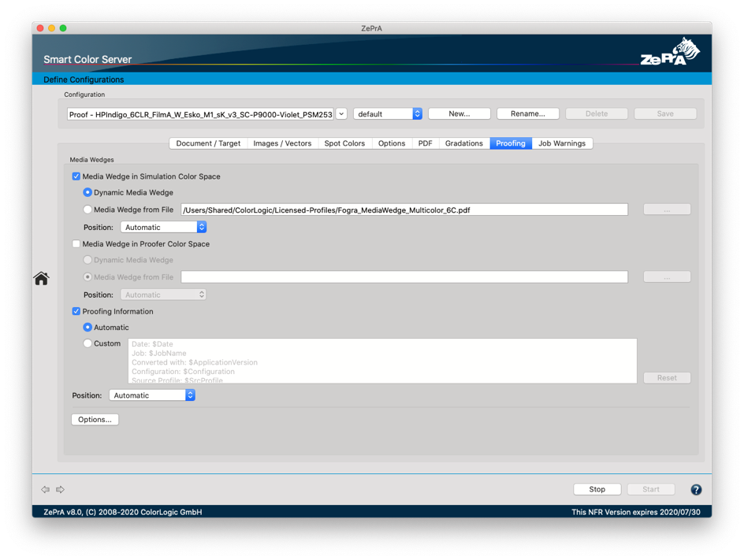Click the Define Configurations heading

[x=84, y=80]
